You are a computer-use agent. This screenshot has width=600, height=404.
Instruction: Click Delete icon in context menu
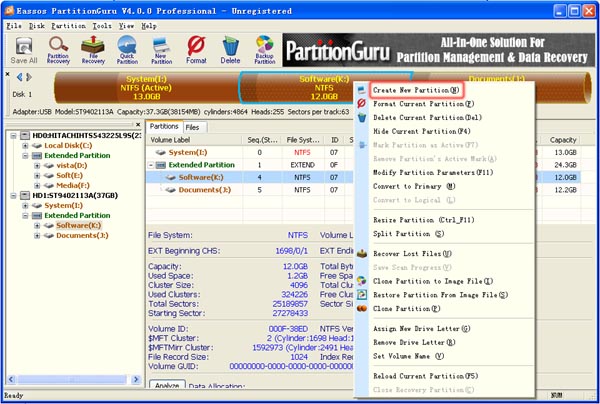(x=362, y=117)
